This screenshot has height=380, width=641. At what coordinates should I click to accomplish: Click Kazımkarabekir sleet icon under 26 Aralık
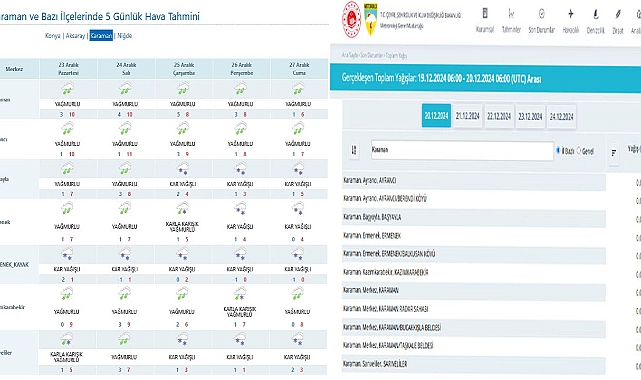240,293
